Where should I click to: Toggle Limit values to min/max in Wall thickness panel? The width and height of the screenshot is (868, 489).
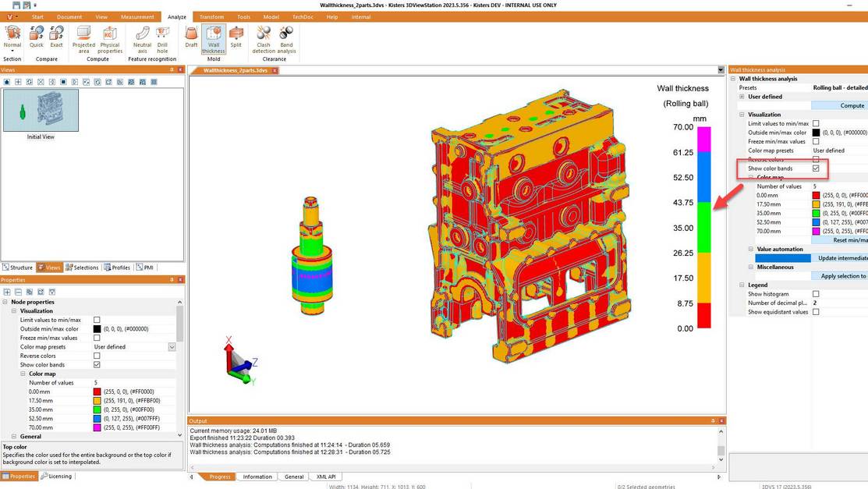(x=816, y=123)
